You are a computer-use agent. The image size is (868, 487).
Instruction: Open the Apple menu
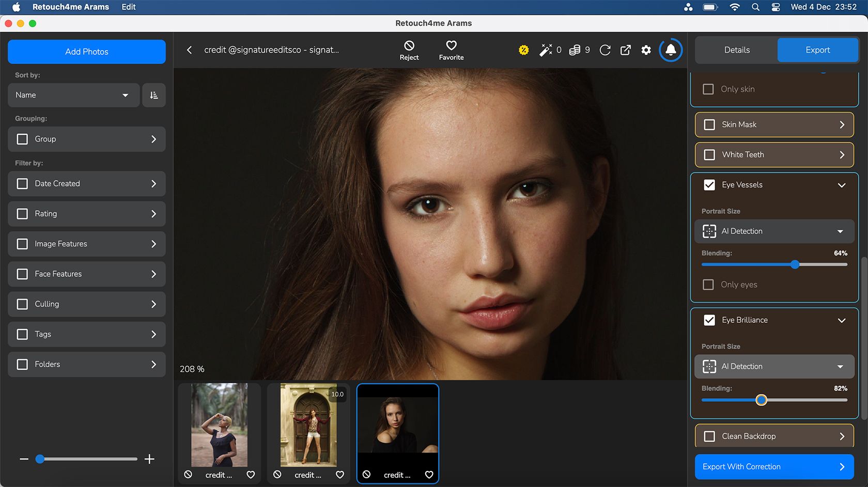click(16, 7)
